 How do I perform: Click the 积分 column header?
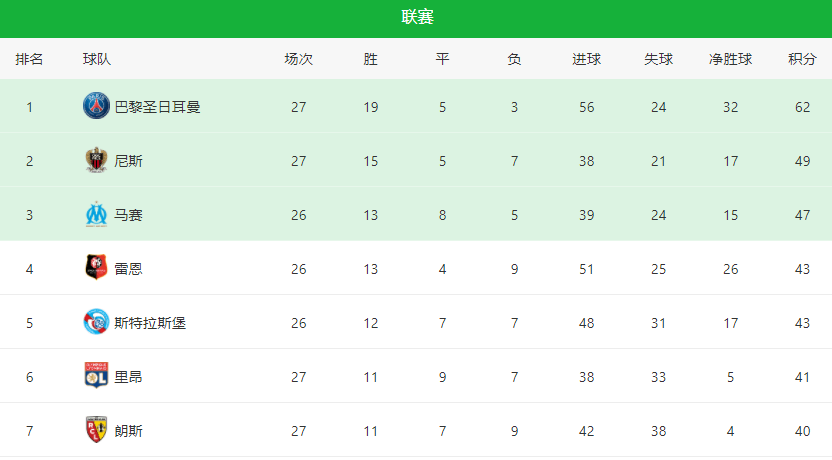[802, 59]
